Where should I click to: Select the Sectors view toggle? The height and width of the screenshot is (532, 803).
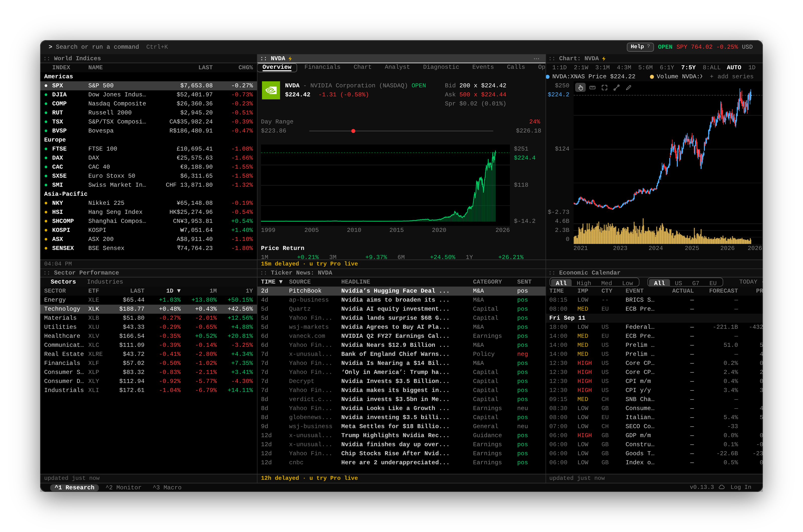(x=63, y=282)
